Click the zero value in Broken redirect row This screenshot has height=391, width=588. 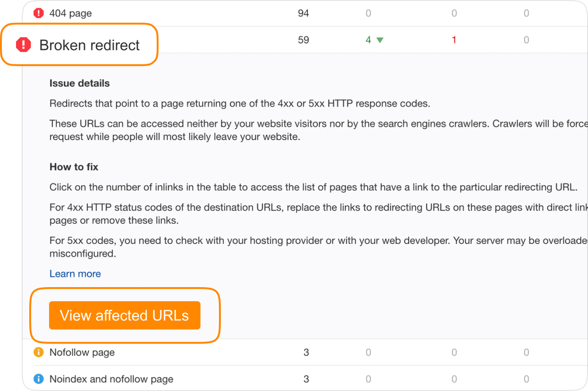coord(526,40)
